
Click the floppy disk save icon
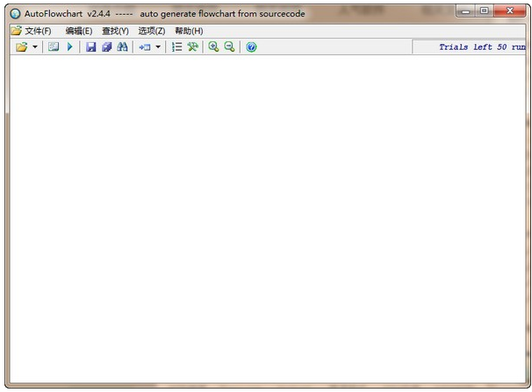[91, 47]
